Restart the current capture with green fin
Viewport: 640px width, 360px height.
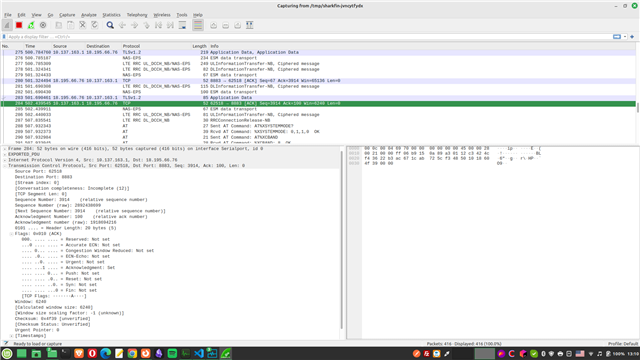(x=31, y=25)
